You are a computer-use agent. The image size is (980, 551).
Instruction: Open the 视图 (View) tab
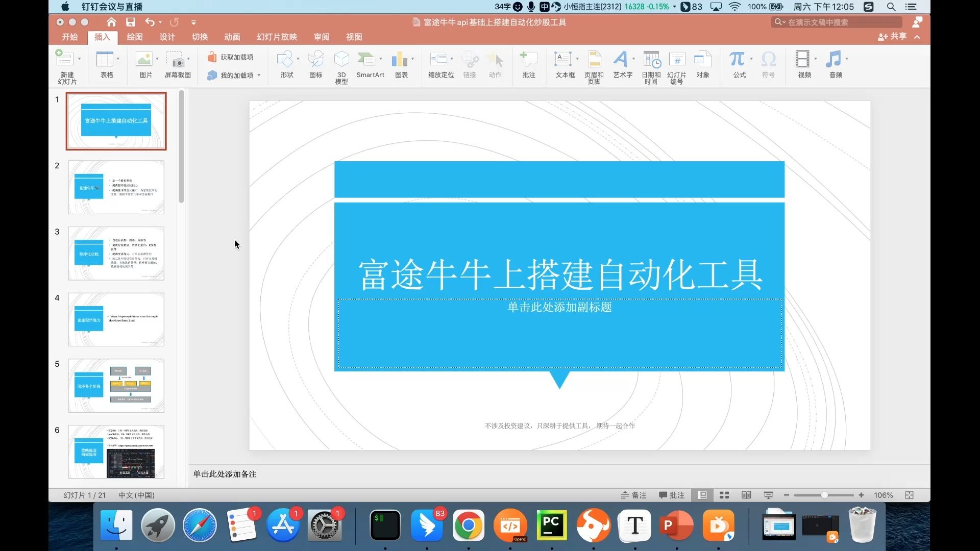(x=354, y=37)
